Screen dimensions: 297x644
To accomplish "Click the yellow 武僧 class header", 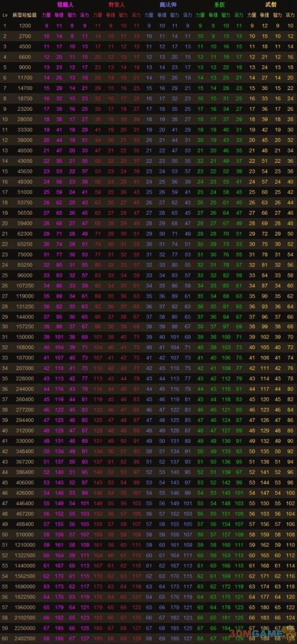I will coord(270,4).
